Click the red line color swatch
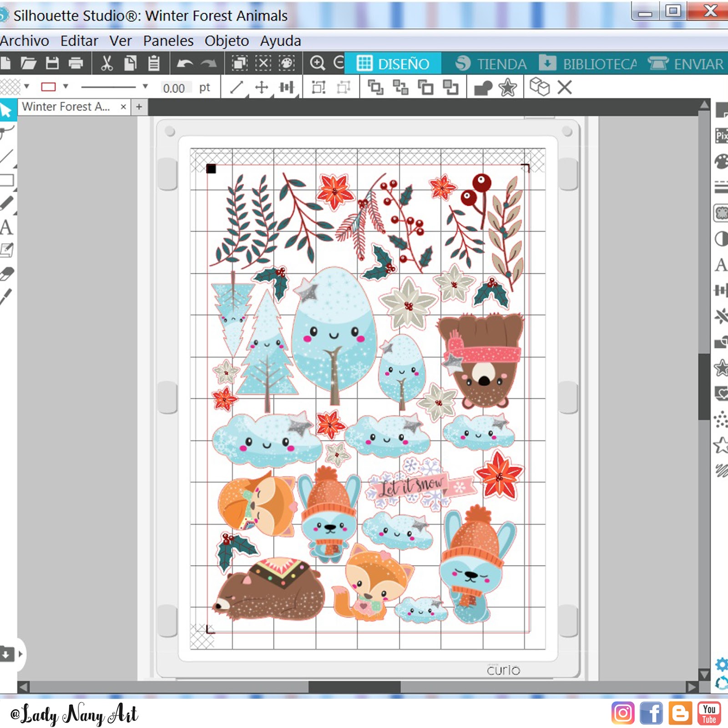 click(x=48, y=86)
